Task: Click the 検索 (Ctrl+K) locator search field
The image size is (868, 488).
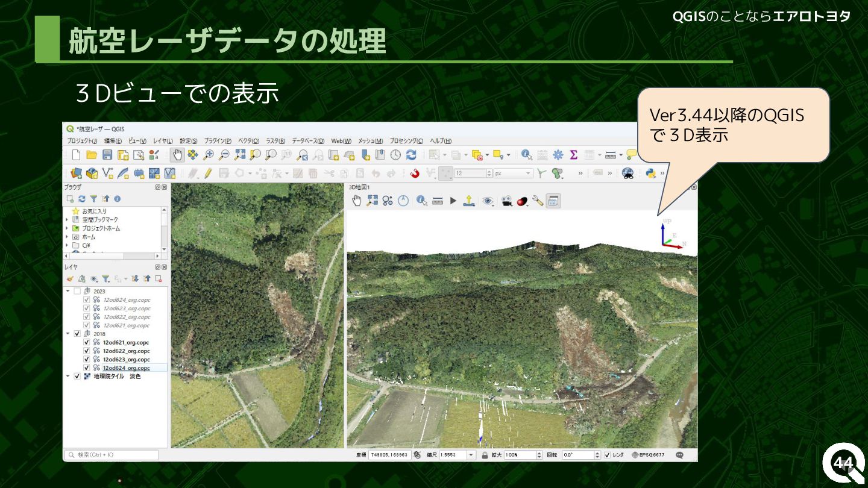Action: click(x=112, y=455)
